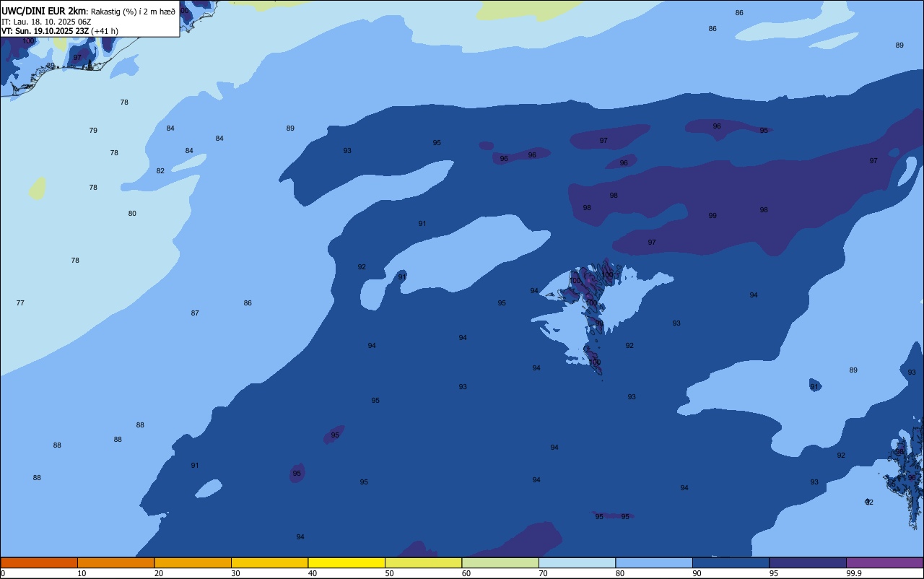
Task: Click the 10 tick label on color scale
Action: click(82, 573)
